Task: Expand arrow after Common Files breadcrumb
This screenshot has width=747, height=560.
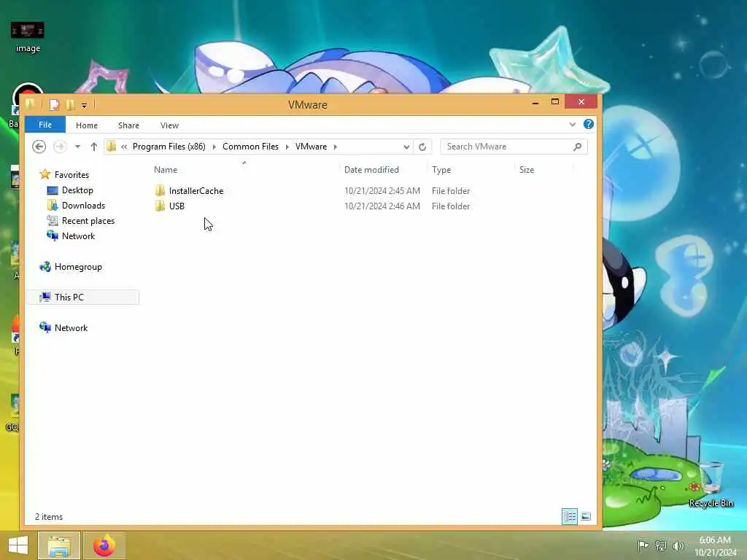Action: coord(287,147)
